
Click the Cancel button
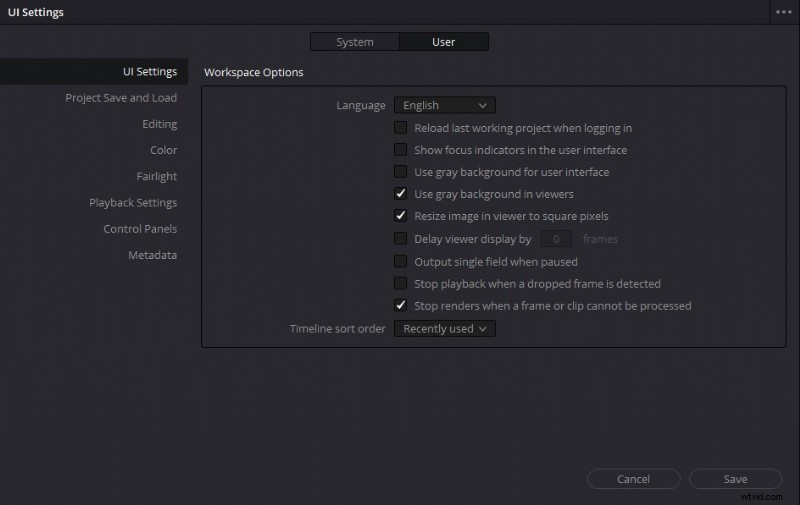coord(633,479)
